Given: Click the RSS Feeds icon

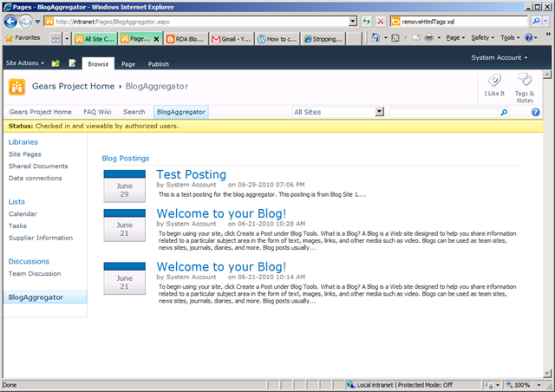Looking at the screenshot, I should pyautogui.click(x=395, y=37).
